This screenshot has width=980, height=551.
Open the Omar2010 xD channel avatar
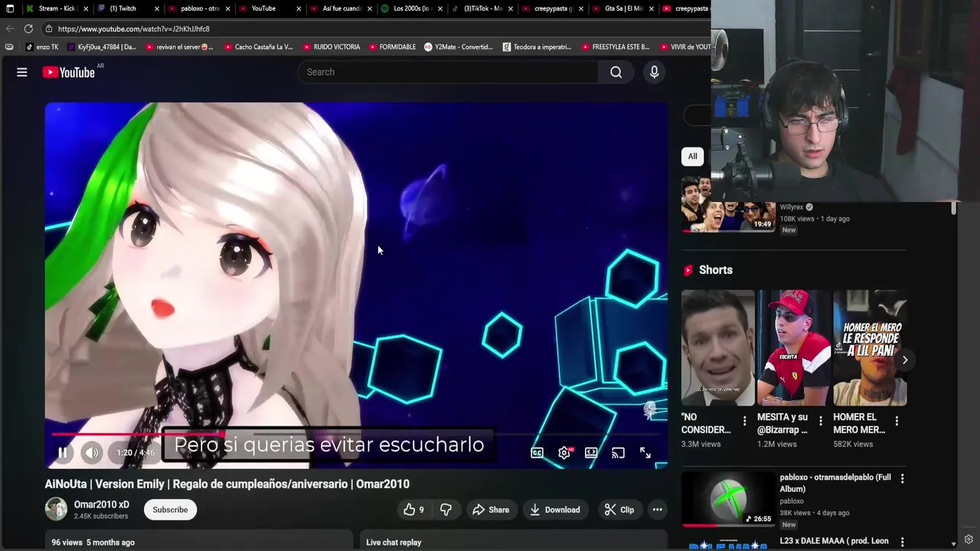pyautogui.click(x=56, y=509)
